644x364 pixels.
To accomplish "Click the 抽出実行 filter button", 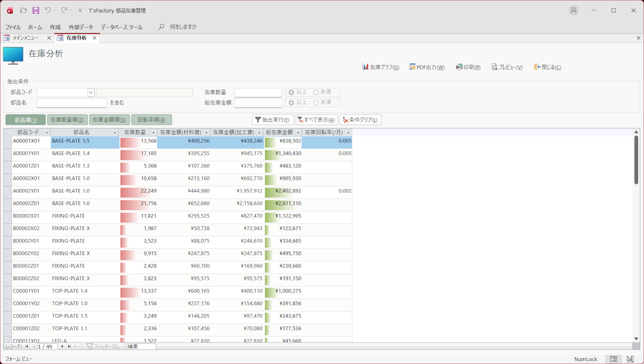I will tap(273, 120).
